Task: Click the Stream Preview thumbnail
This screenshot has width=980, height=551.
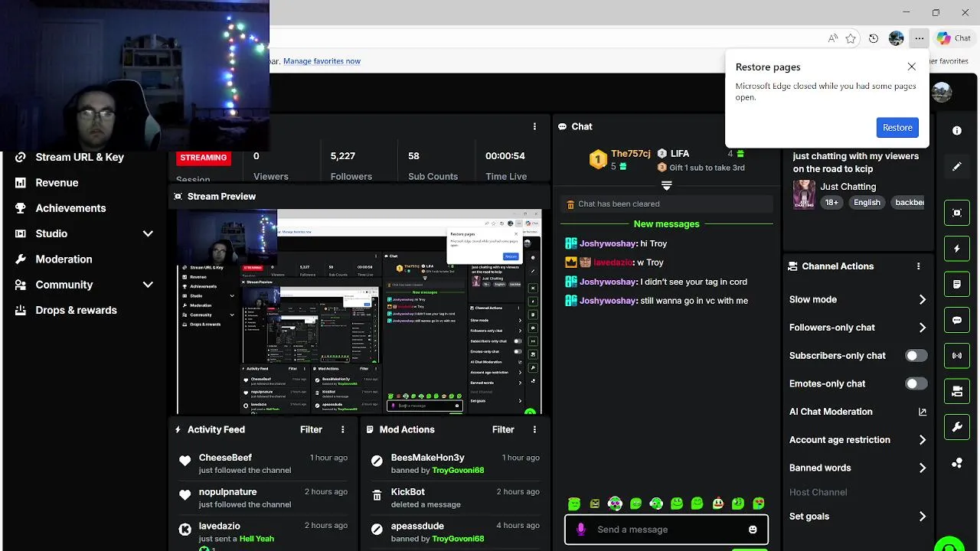Action: (x=359, y=311)
